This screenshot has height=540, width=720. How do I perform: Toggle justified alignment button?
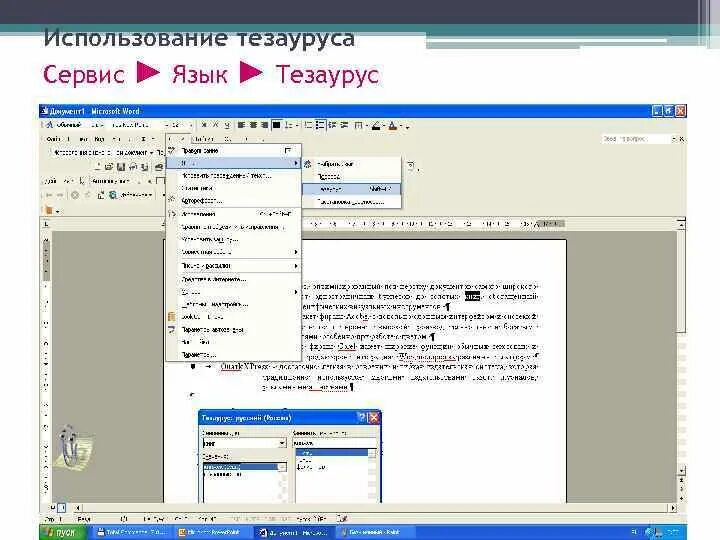coord(276,125)
